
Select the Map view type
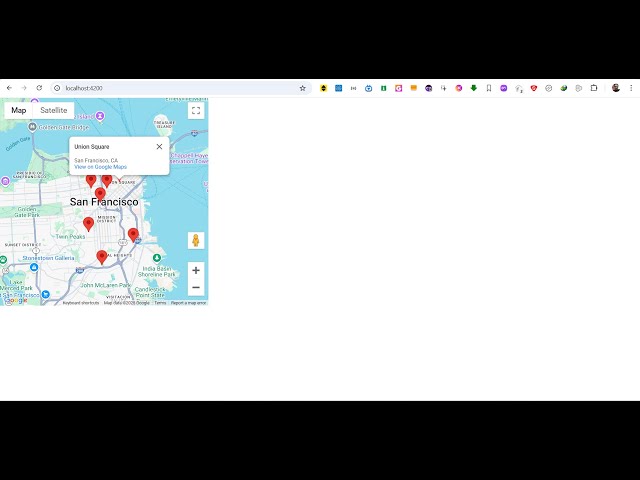click(x=19, y=110)
